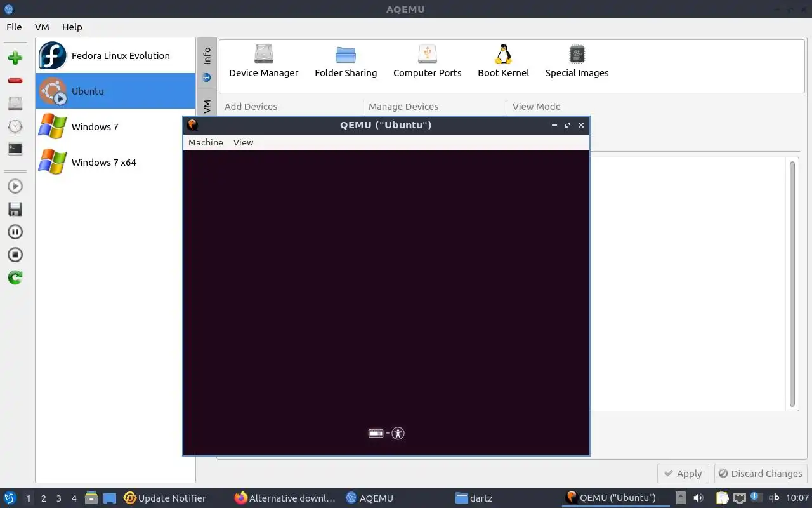The height and width of the screenshot is (508, 812).
Task: Open Special Images
Action: pos(577,61)
